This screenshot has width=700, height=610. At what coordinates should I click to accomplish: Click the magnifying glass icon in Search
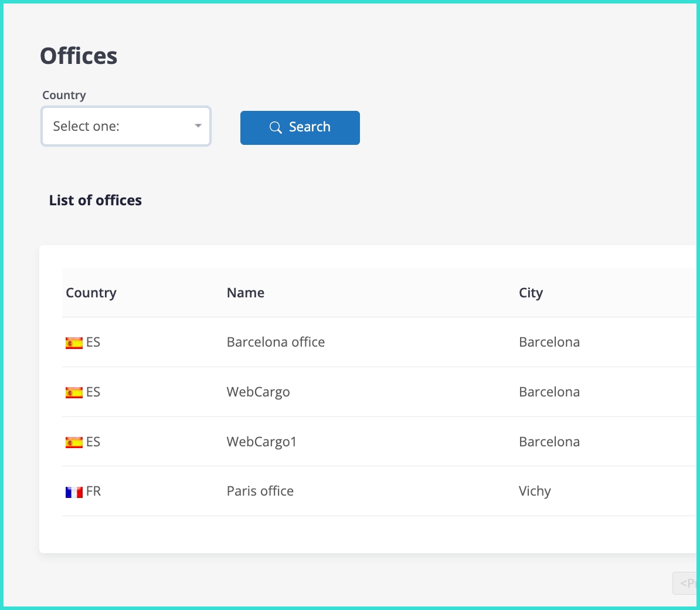click(276, 127)
